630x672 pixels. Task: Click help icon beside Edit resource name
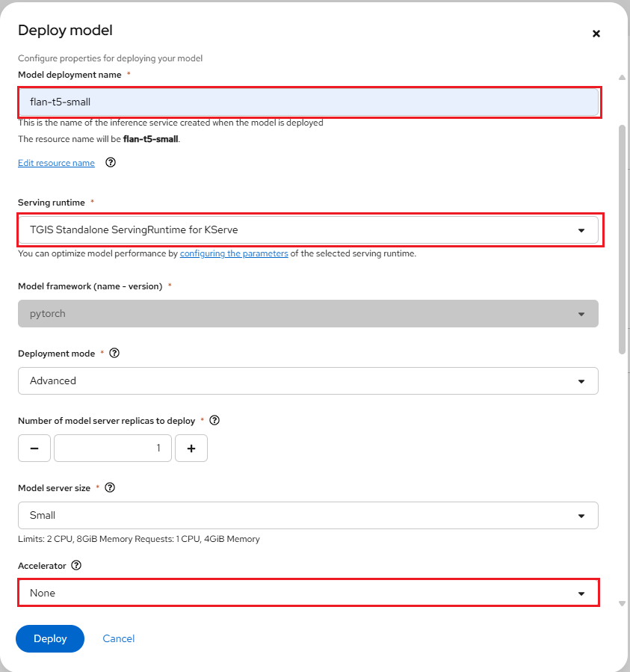click(x=111, y=162)
